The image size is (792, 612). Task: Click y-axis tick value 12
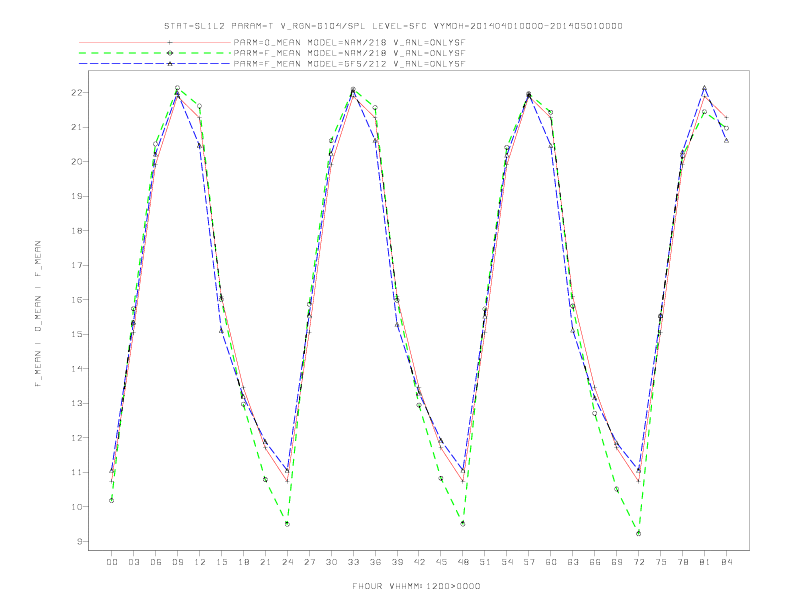coord(77,438)
